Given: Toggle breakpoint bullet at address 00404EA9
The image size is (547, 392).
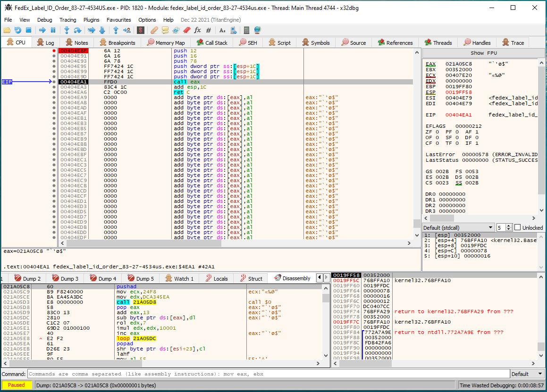Looking at the screenshot, I should (54, 98).
